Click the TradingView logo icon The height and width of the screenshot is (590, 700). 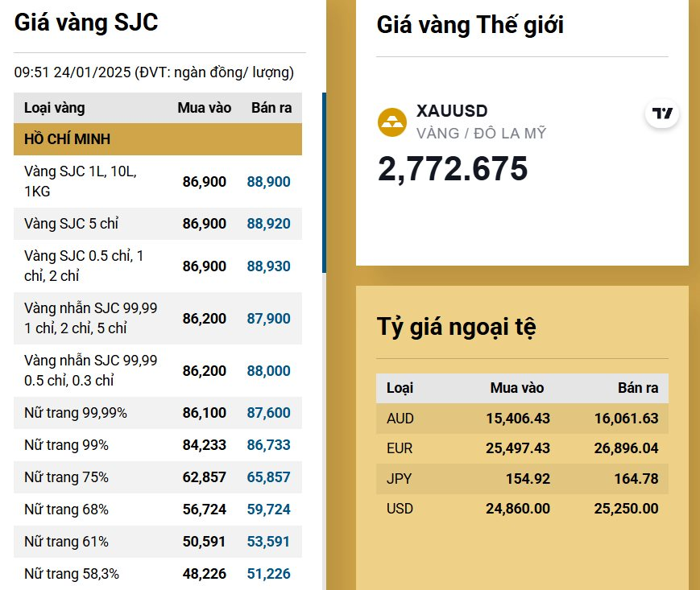[x=662, y=113]
